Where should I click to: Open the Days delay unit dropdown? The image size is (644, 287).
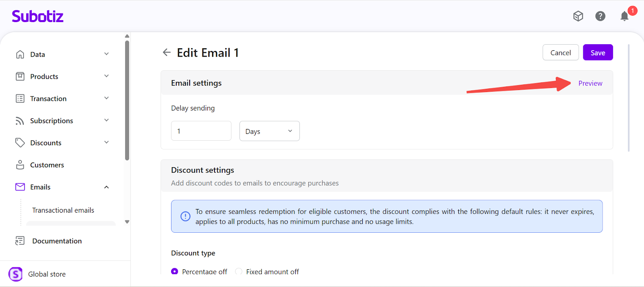coord(269,131)
